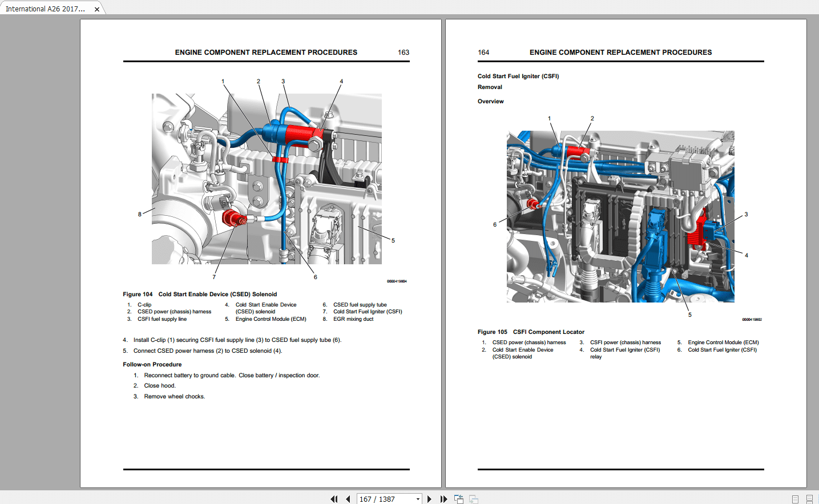
Task: Click the Cold Start Fuel Igniter (CSFI) heading
Action: tap(518, 76)
